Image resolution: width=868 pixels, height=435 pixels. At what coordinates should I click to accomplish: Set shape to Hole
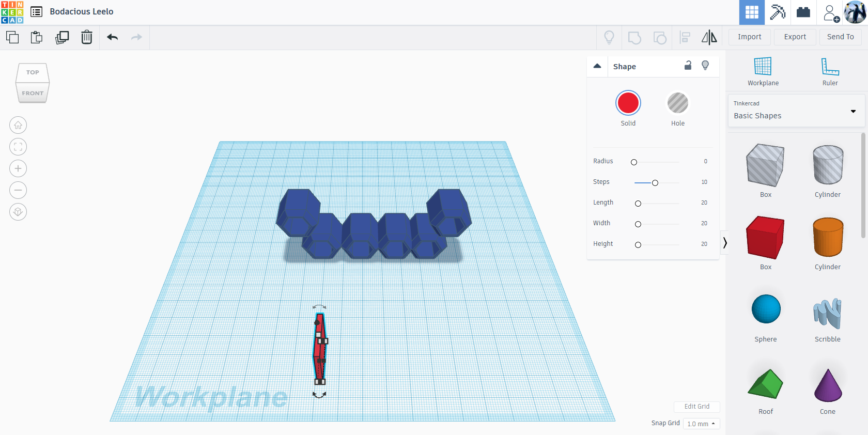tap(678, 103)
